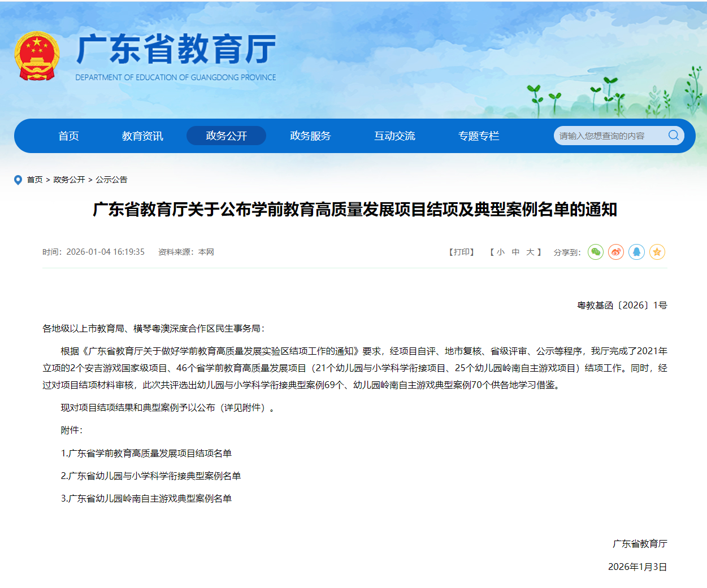Image resolution: width=707 pixels, height=588 pixels.
Task: Set font size to medium (中)
Action: [x=515, y=252]
